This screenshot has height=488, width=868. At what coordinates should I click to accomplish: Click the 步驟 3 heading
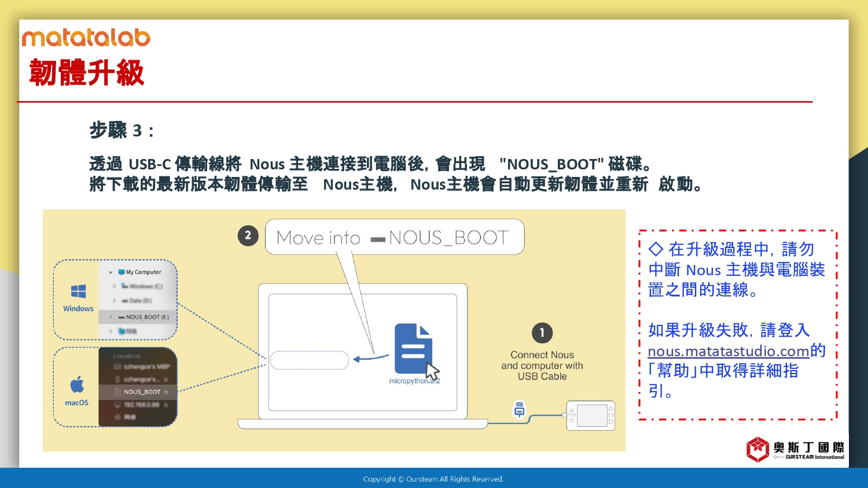122,130
